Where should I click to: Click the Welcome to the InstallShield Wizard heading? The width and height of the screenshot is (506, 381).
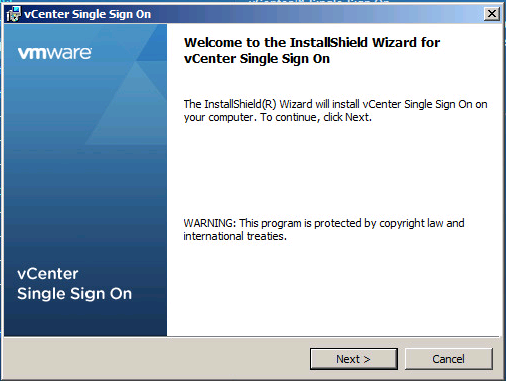point(312,42)
